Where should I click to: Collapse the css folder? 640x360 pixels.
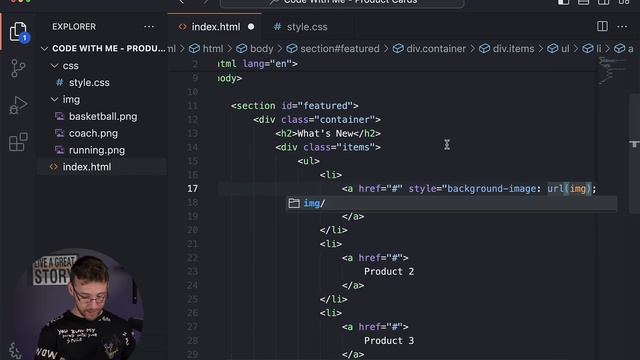pyautogui.click(x=54, y=66)
